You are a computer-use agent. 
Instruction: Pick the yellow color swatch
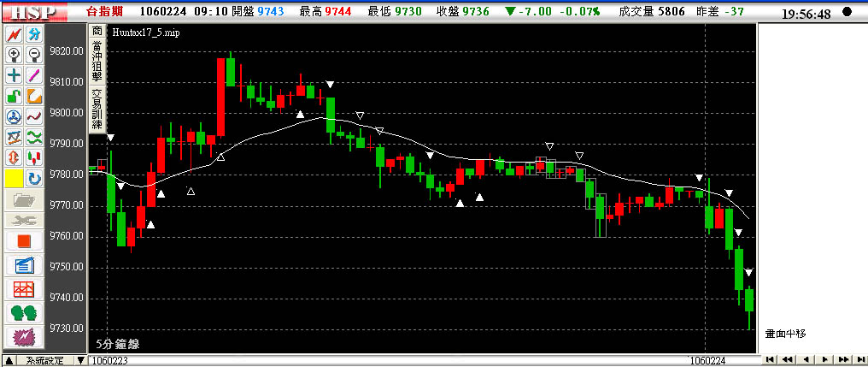(15, 179)
